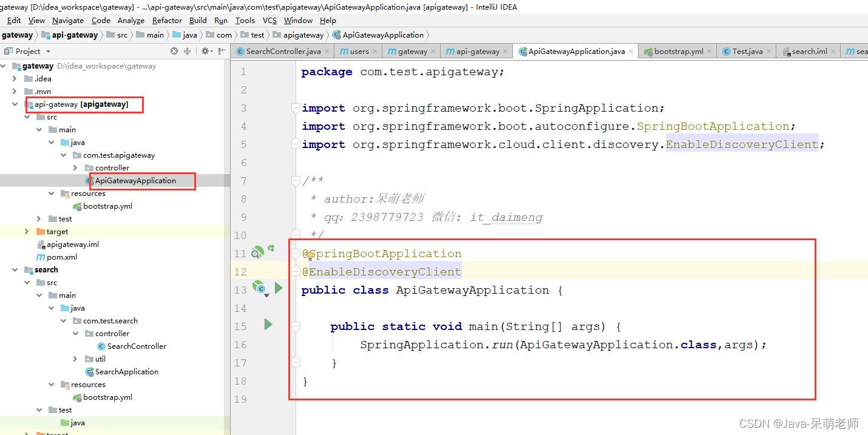Click the run arrow beside the main method
The height and width of the screenshot is (435, 868).
coord(268,325)
